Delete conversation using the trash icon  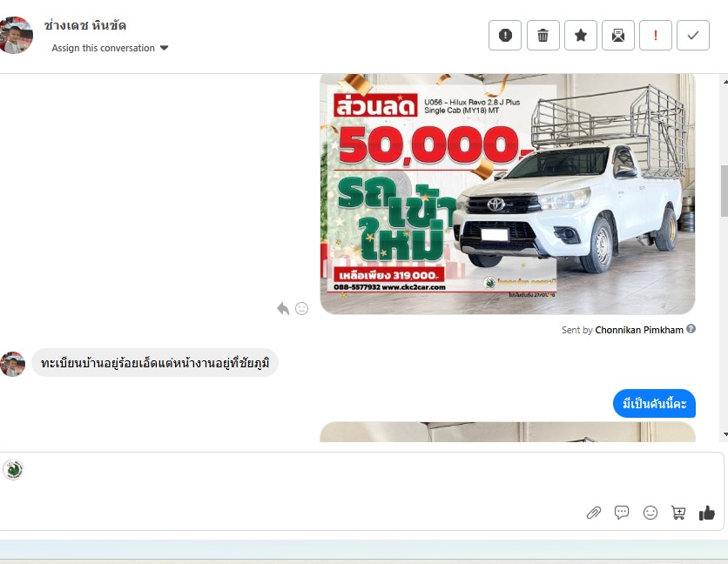click(x=543, y=36)
